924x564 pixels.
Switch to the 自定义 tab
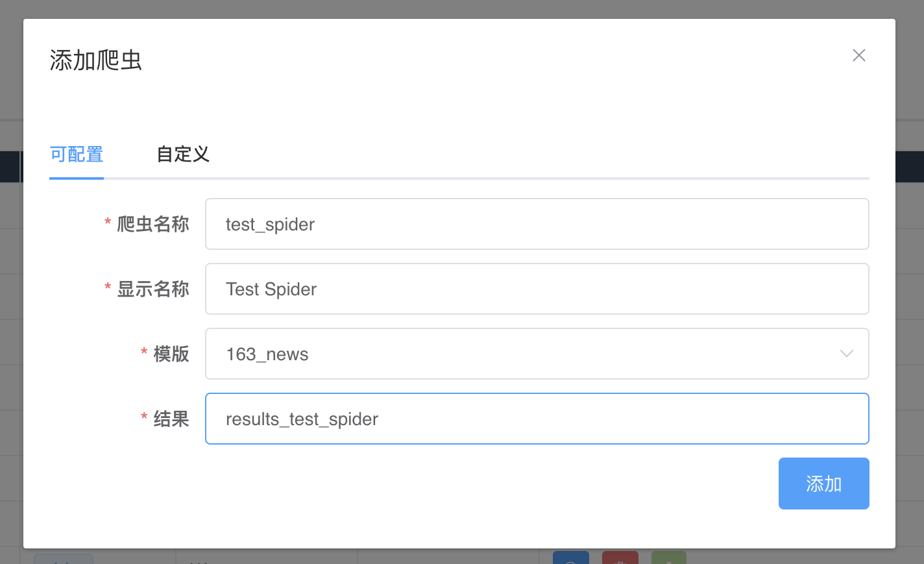(182, 154)
